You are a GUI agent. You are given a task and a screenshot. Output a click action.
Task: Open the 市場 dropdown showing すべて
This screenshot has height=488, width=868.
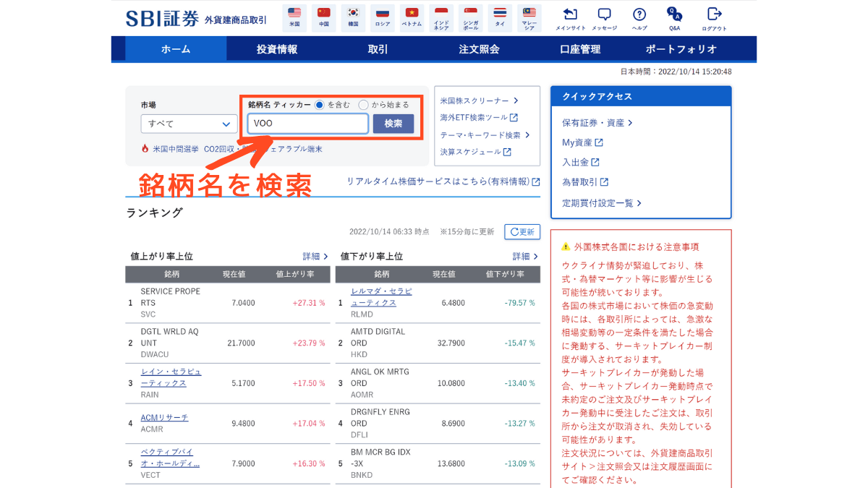coord(189,124)
